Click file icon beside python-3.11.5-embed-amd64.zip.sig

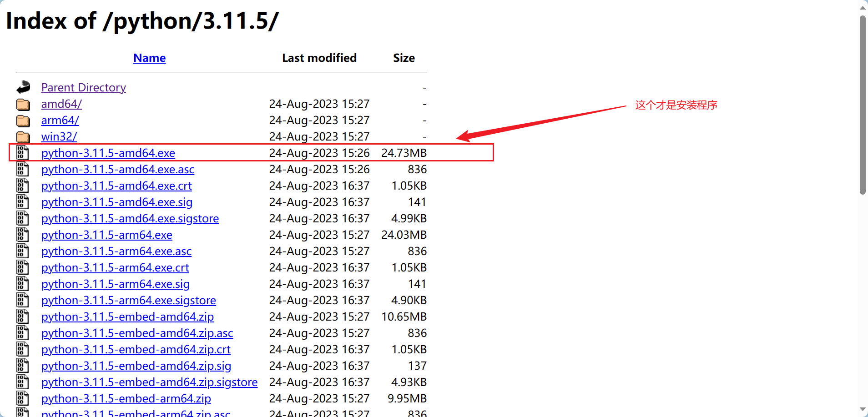pos(23,366)
